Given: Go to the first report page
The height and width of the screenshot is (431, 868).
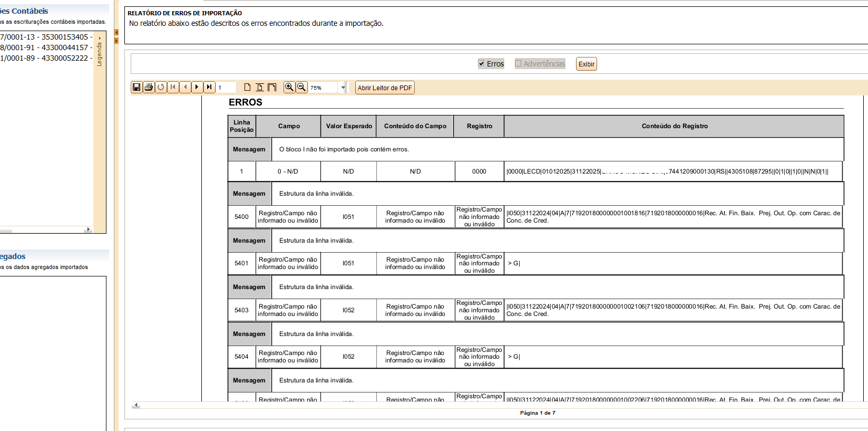Looking at the screenshot, I should point(173,87).
